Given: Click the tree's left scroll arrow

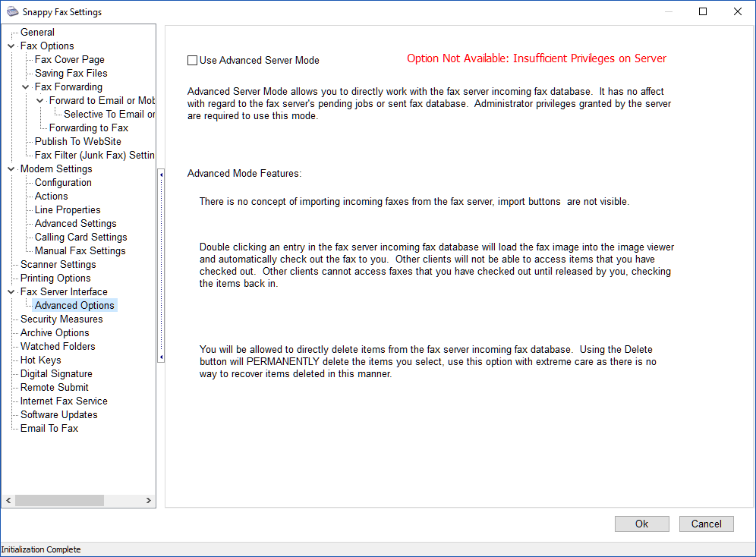Looking at the screenshot, I should 8,501.
